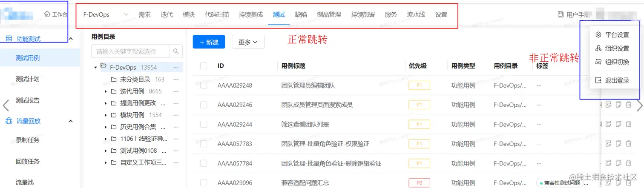Click the 用户手册 book icon

[x=561, y=14]
